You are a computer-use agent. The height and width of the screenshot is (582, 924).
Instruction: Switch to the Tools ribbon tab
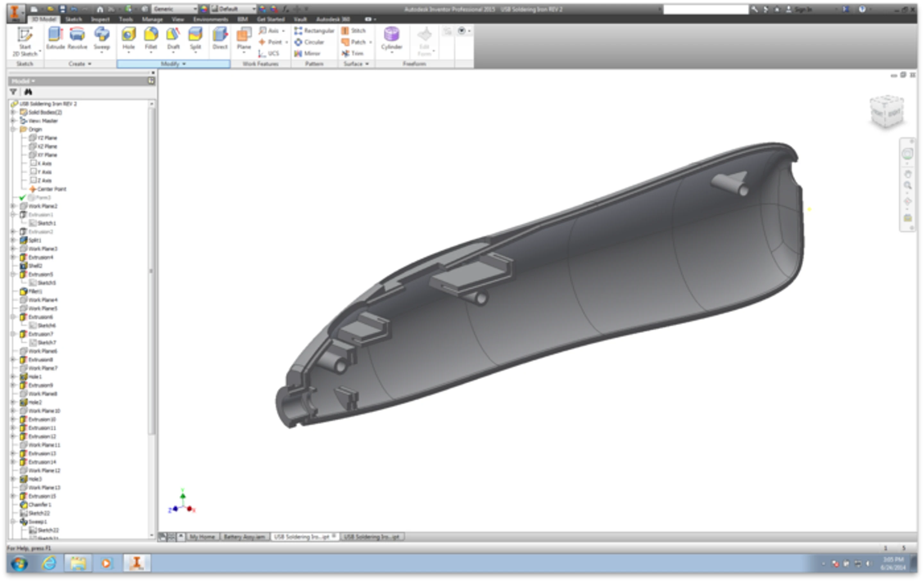[126, 19]
